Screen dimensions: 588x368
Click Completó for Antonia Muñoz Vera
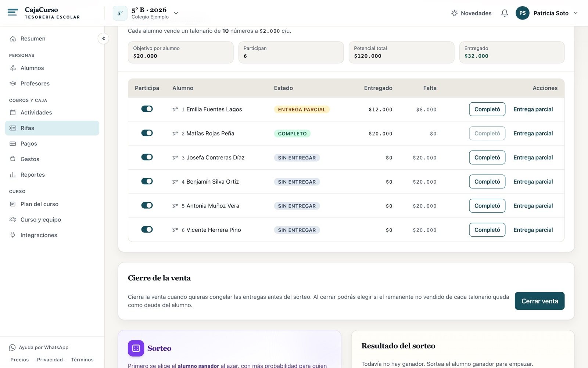(x=487, y=206)
